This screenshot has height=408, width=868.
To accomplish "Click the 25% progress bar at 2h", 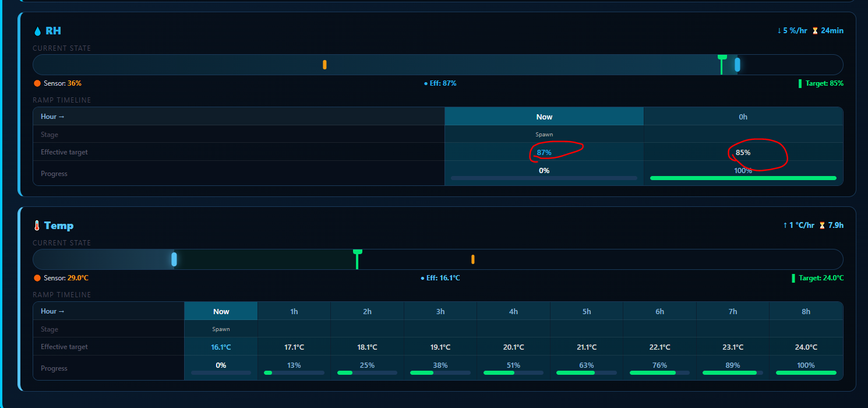I will click(367, 372).
